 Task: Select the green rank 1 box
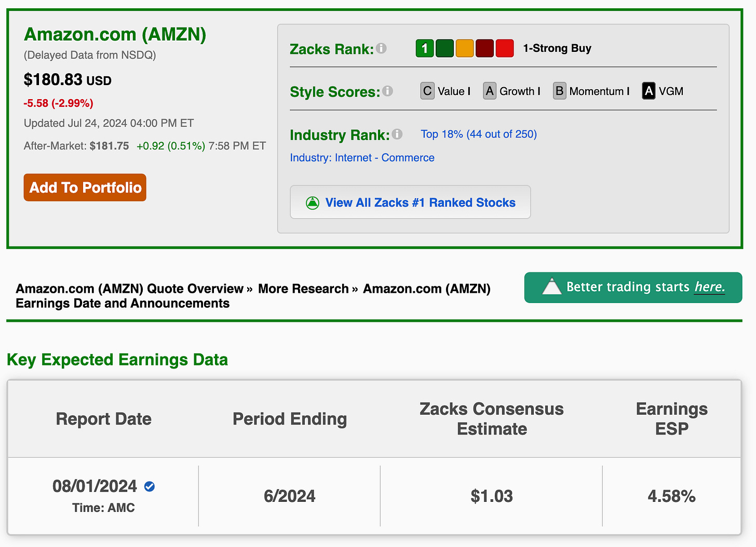coord(425,48)
